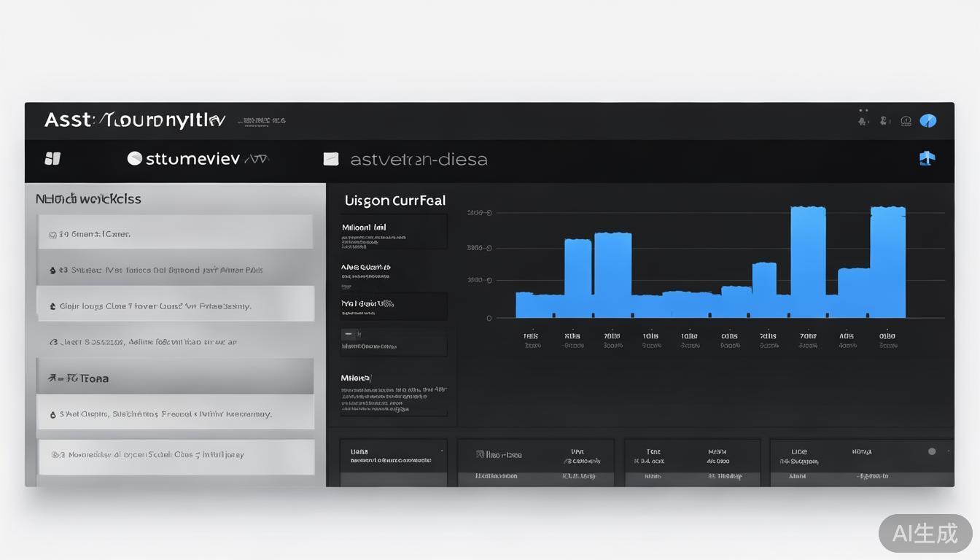Click the second small icon in the top-right header group

point(884,121)
